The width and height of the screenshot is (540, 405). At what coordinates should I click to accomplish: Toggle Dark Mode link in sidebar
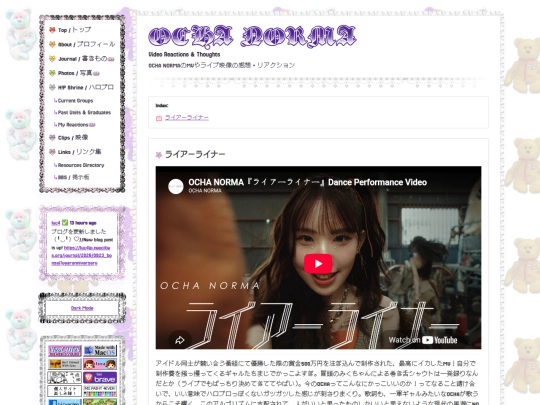82,308
